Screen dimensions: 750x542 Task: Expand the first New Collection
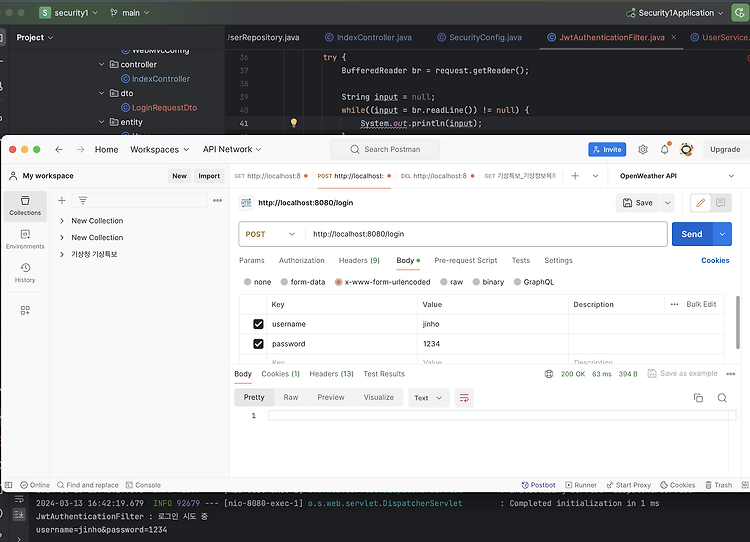point(62,221)
